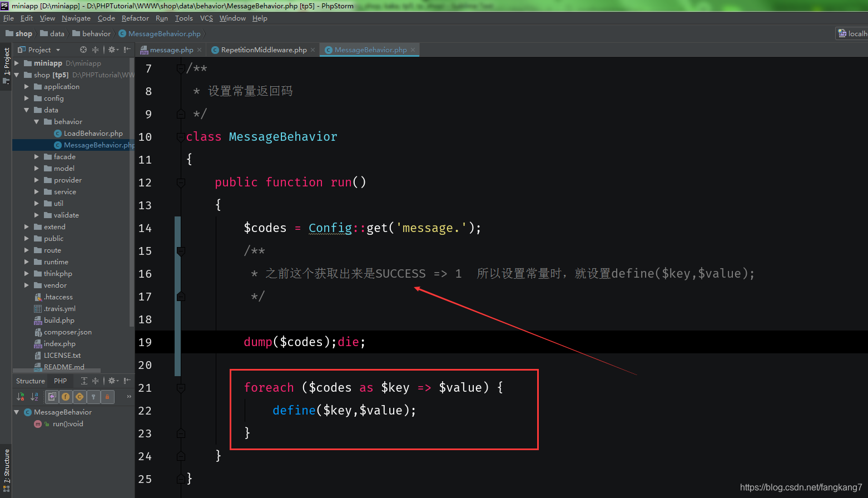Expand the thinkphp folder
This screenshot has height=498, width=868.
tap(27, 274)
